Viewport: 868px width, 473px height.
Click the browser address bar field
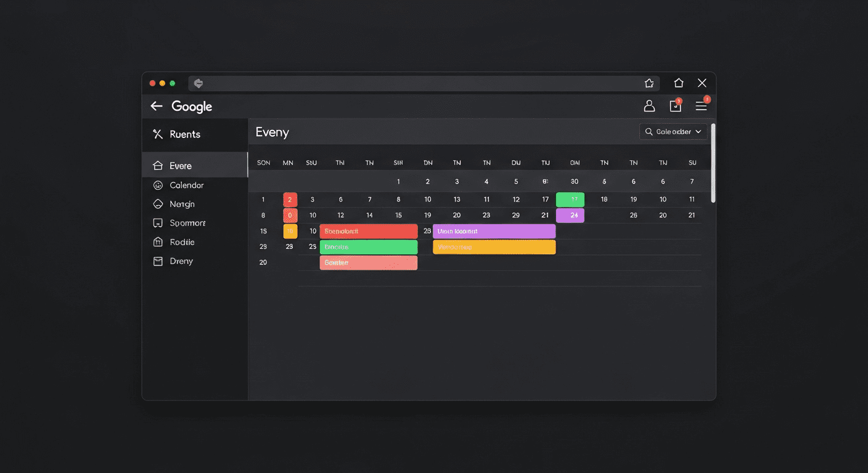click(424, 83)
